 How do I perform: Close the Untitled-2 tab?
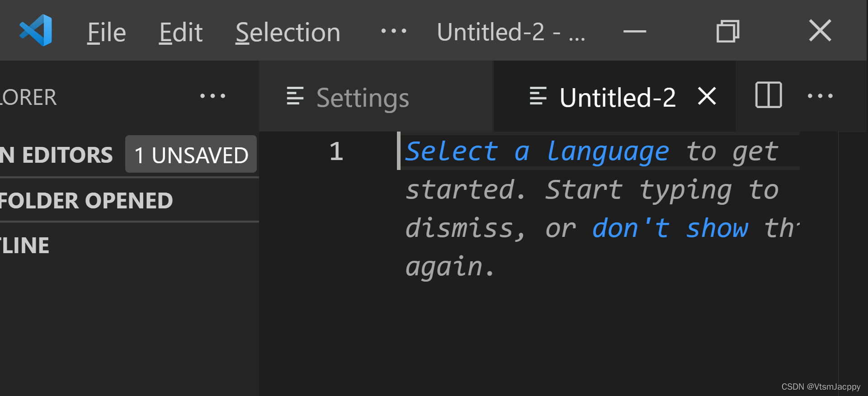pyautogui.click(x=707, y=96)
